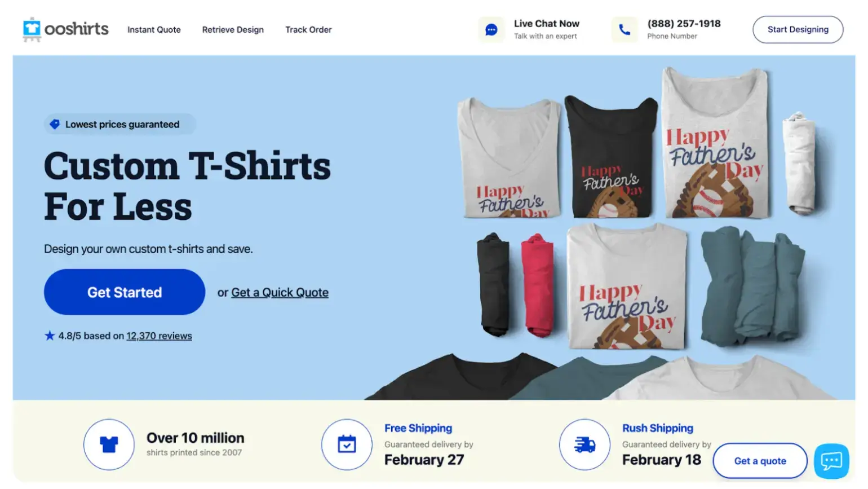Click the t-shirt icon beside Over 10 million
868x489 pixels.
109,444
